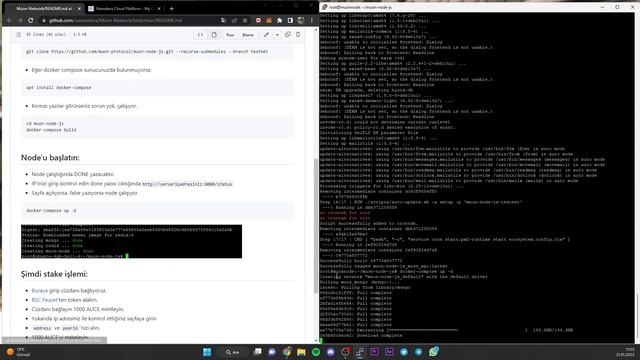This screenshot has height=360, width=640.
Task: Open a new Chrome tab
Action: tap(171, 9)
